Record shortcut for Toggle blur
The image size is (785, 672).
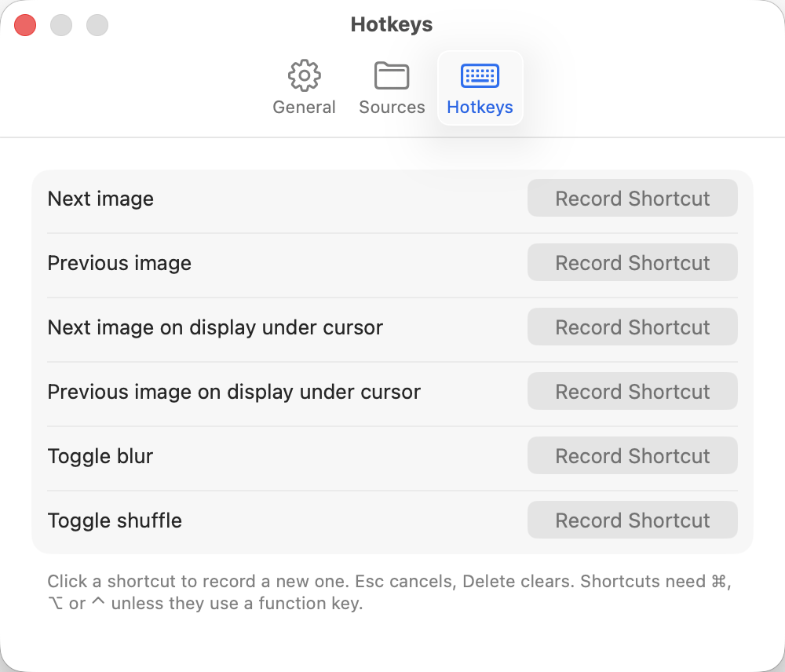[632, 455]
